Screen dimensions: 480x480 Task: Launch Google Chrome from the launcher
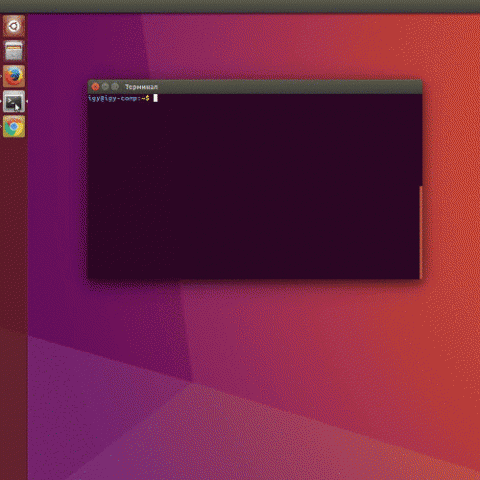[x=14, y=126]
